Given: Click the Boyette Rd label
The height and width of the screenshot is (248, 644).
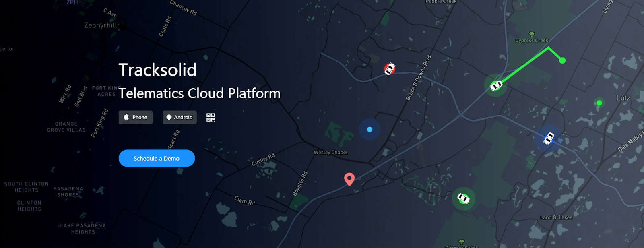Looking at the screenshot, I should pos(300,184).
